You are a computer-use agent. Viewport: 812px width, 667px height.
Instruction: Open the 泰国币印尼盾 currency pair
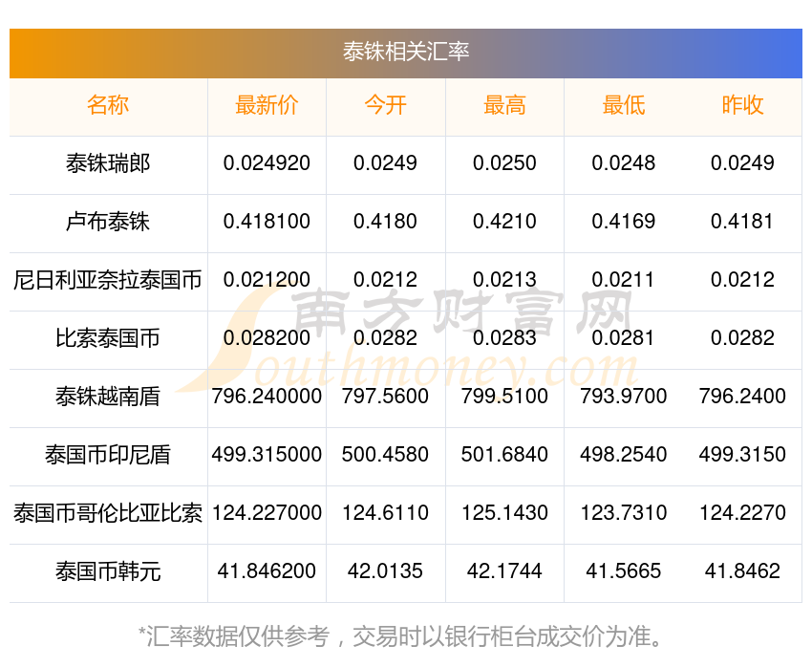[108, 455]
